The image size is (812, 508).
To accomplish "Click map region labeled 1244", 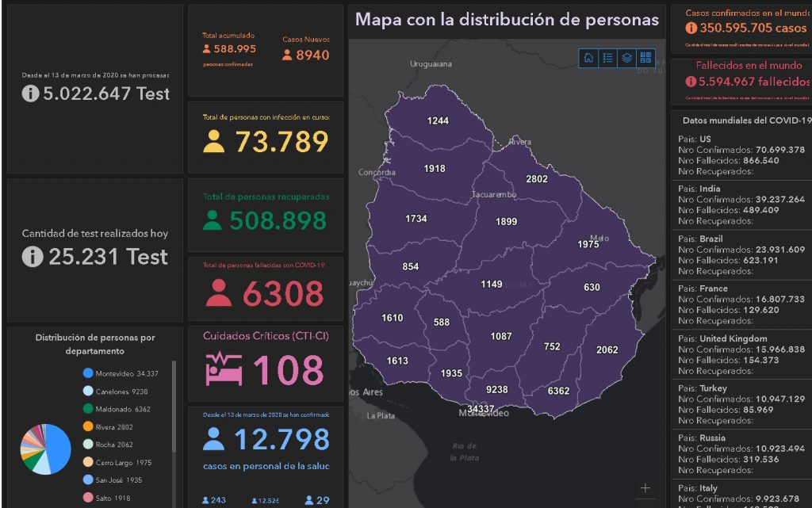I will 438,120.
